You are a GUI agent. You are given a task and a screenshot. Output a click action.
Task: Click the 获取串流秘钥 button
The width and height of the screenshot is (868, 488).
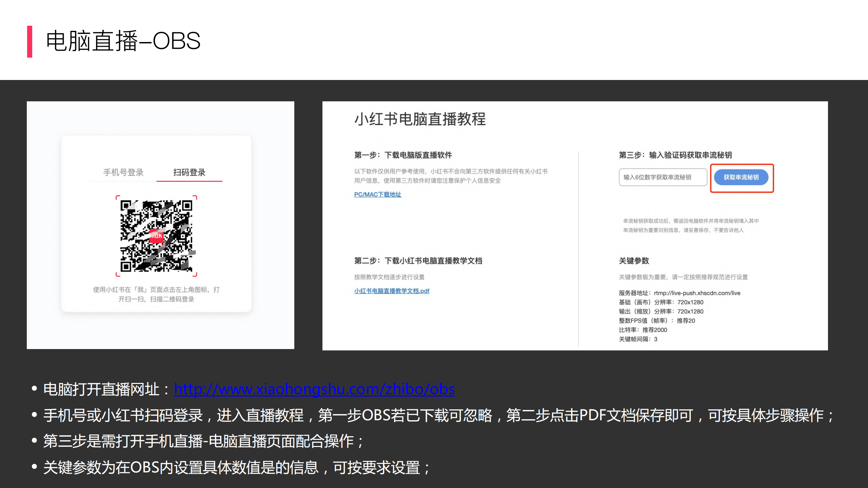tap(742, 177)
